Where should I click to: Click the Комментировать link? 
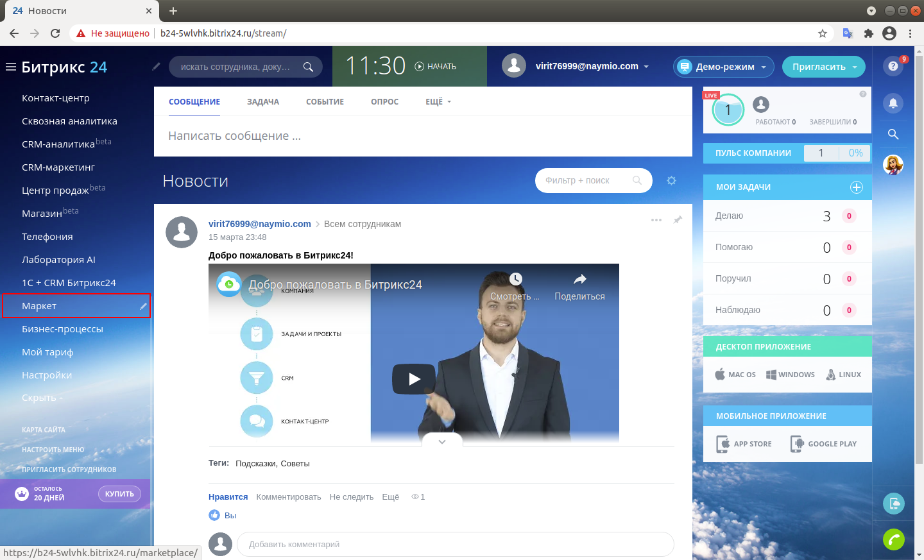[x=289, y=497]
